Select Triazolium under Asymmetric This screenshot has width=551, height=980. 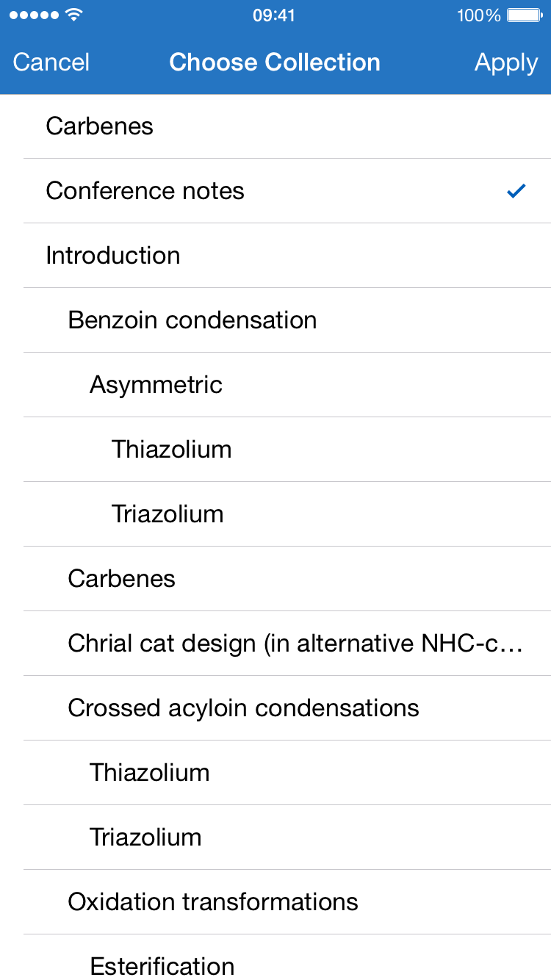click(x=275, y=514)
